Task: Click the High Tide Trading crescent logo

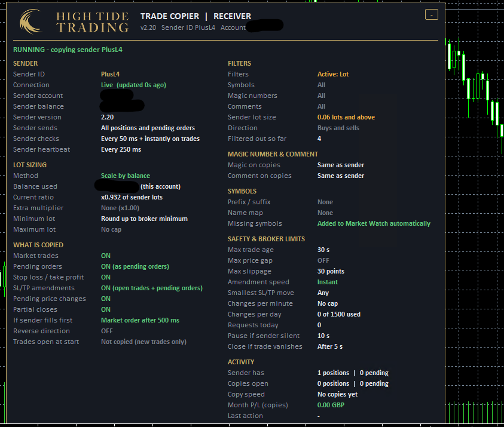Action: pos(30,21)
